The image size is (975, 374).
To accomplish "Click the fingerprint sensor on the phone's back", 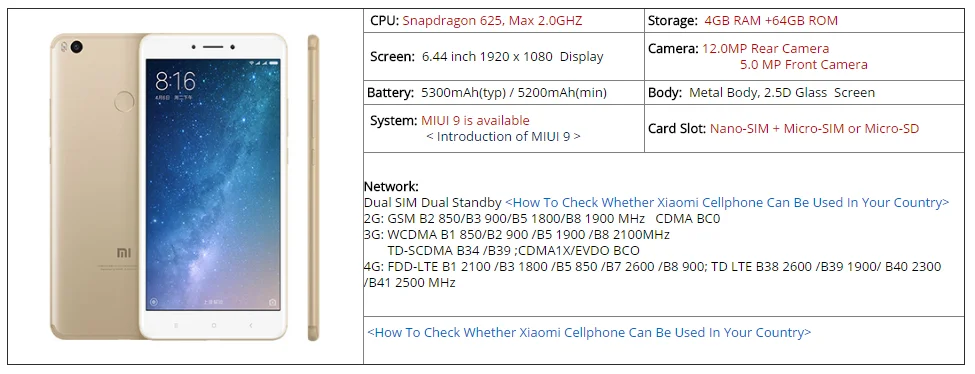I will click(124, 101).
